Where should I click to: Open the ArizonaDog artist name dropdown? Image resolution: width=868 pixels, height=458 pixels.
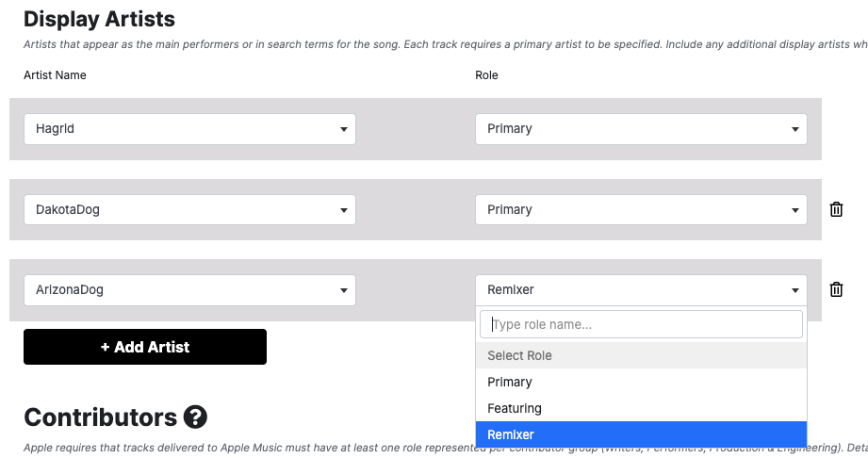[x=189, y=290]
